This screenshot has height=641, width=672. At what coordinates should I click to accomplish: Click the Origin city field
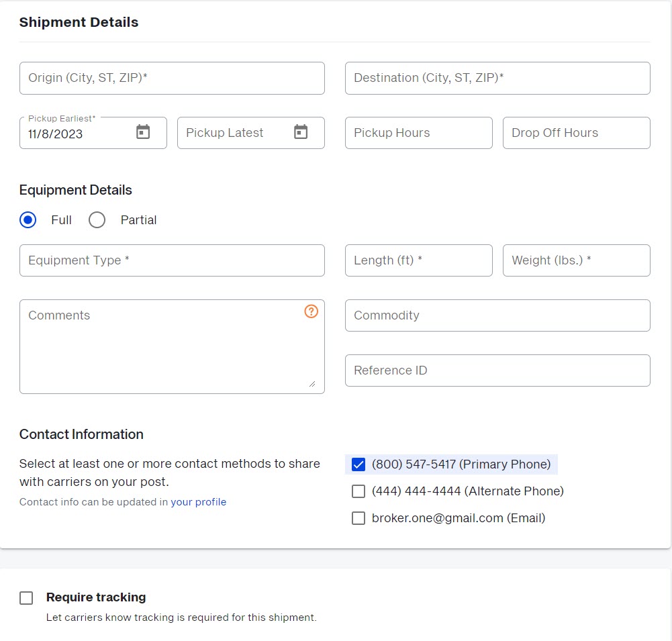(172, 79)
